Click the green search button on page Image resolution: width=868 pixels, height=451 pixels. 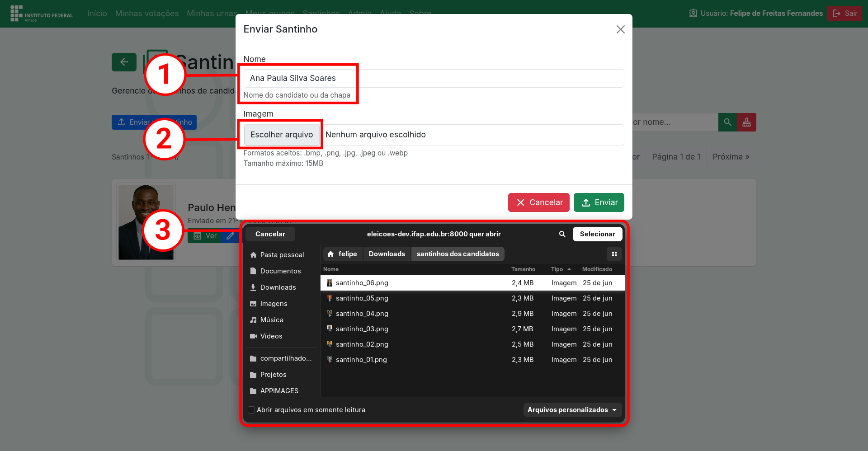click(x=727, y=122)
